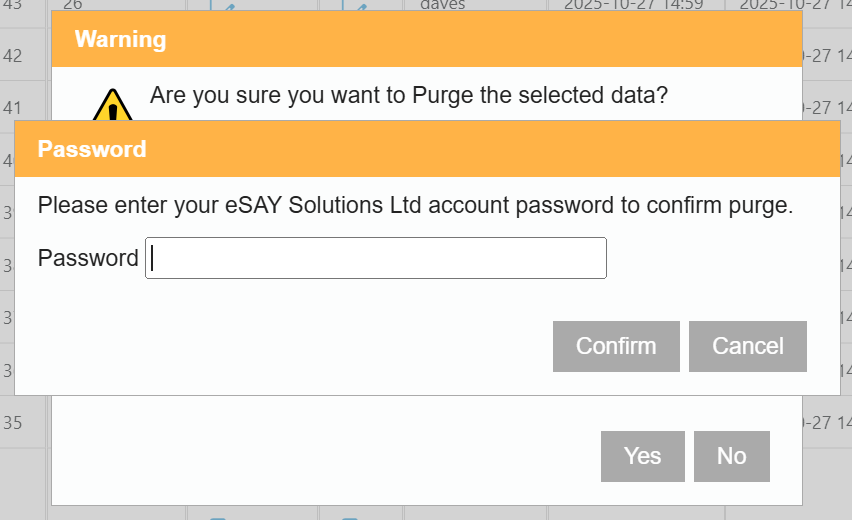The height and width of the screenshot is (520, 852).
Task: Choose No in the Warning dialog
Action: (731, 456)
